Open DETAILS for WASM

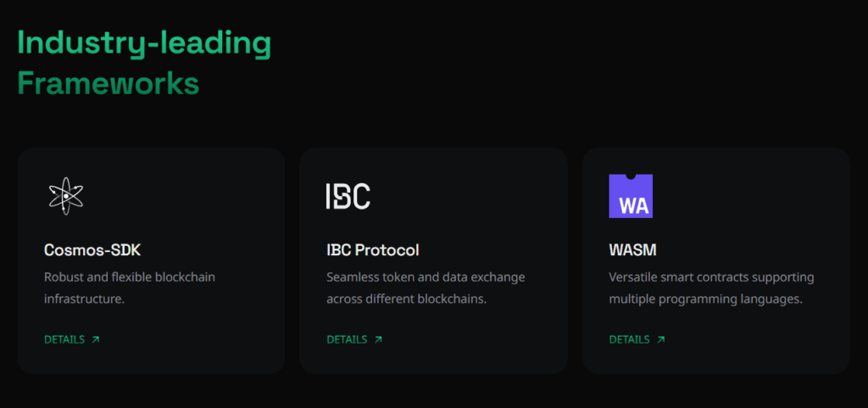tap(629, 339)
